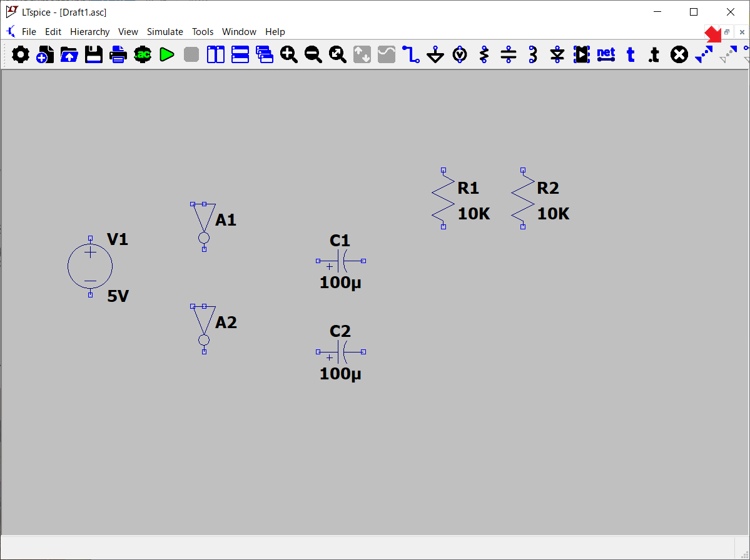Viewport: 750px width, 560px height.
Task: Click the Net label tool
Action: [606, 55]
